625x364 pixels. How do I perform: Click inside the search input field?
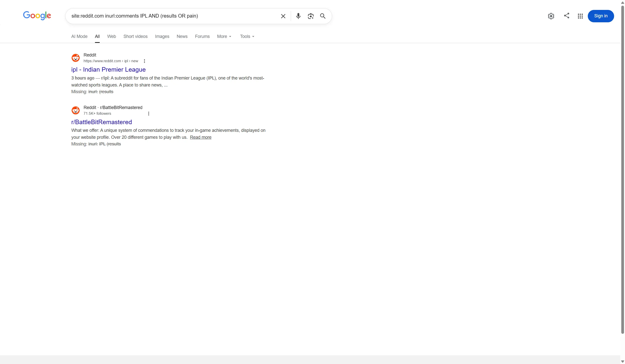(174, 16)
